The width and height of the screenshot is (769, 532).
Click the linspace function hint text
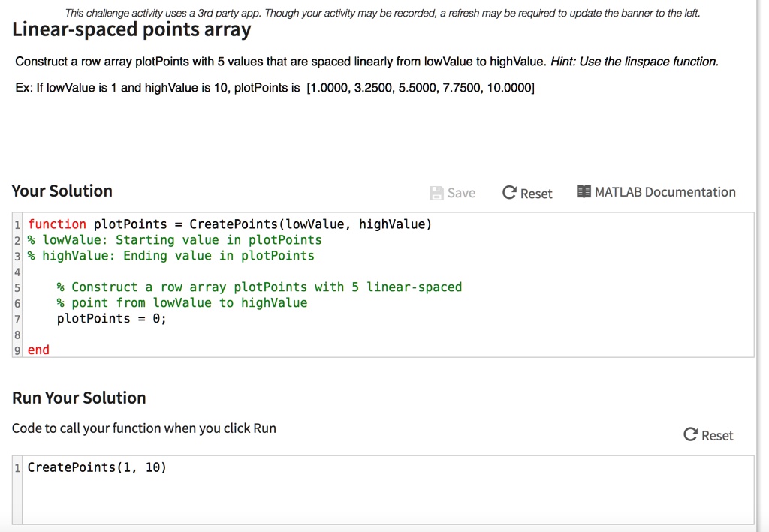[635, 62]
